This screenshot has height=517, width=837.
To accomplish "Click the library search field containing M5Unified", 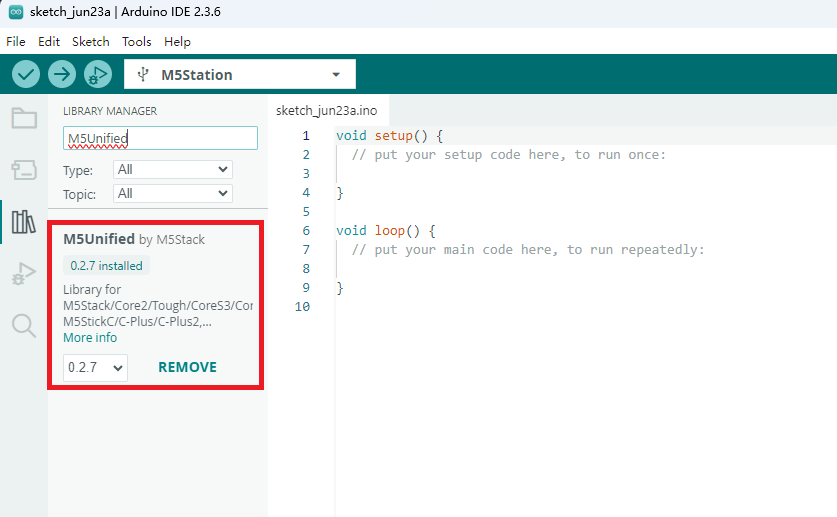I will click(160, 138).
